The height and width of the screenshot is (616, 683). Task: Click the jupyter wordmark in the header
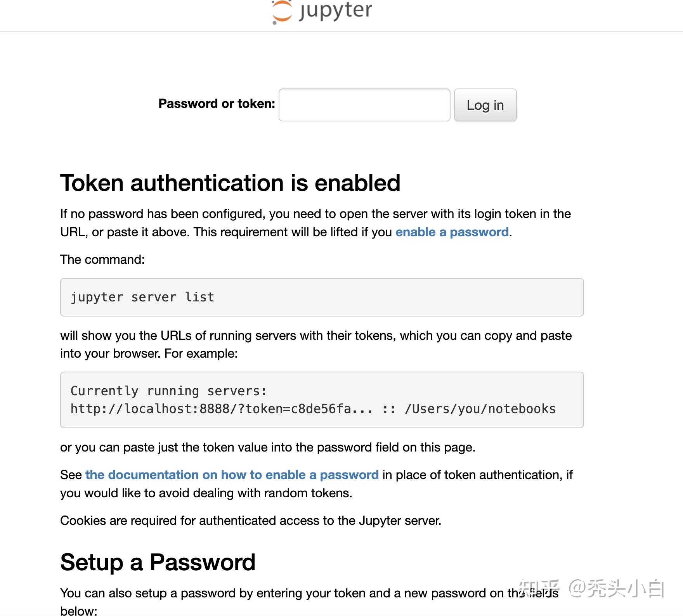click(336, 10)
